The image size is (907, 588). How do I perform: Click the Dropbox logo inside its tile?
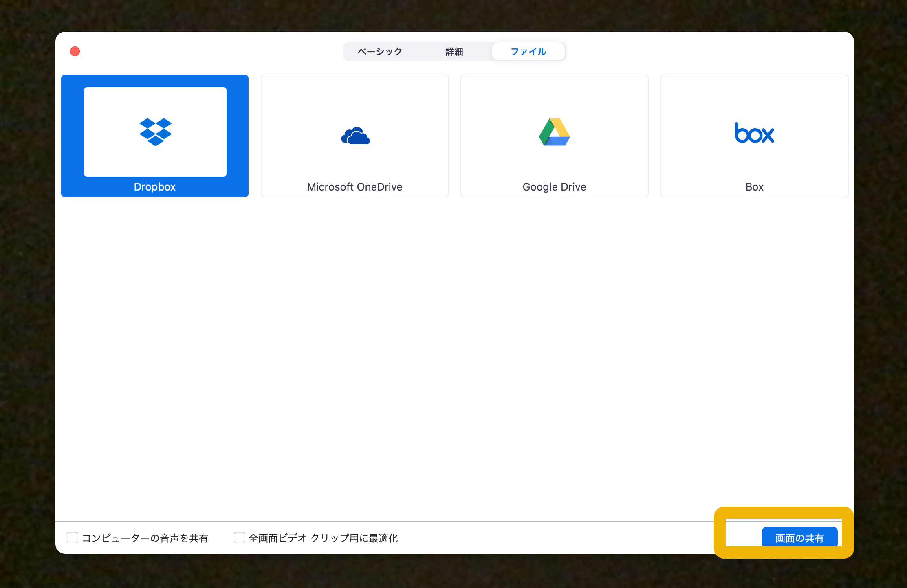[x=155, y=131]
